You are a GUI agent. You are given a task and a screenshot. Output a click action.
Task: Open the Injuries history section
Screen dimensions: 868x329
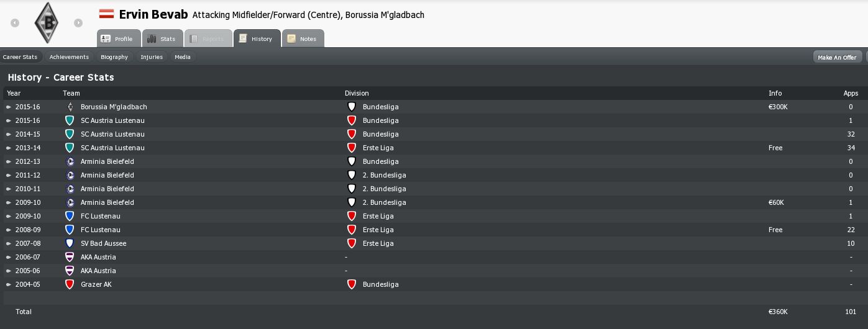click(152, 57)
